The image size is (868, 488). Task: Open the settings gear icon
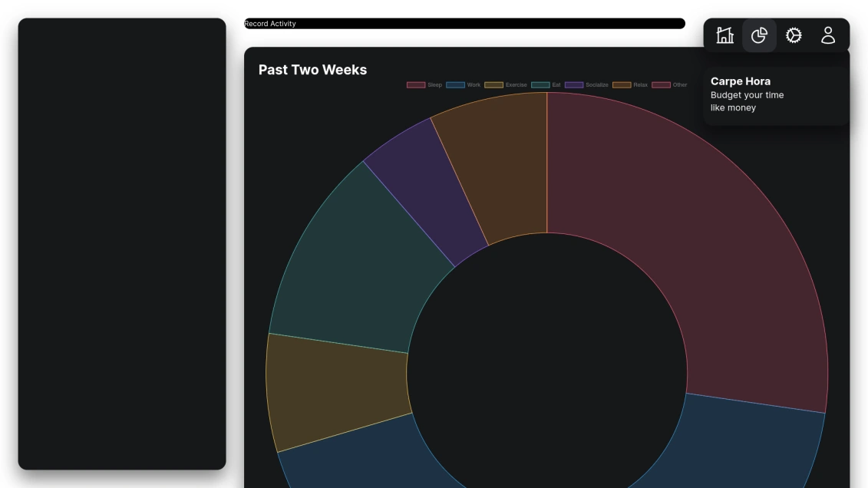click(x=794, y=35)
